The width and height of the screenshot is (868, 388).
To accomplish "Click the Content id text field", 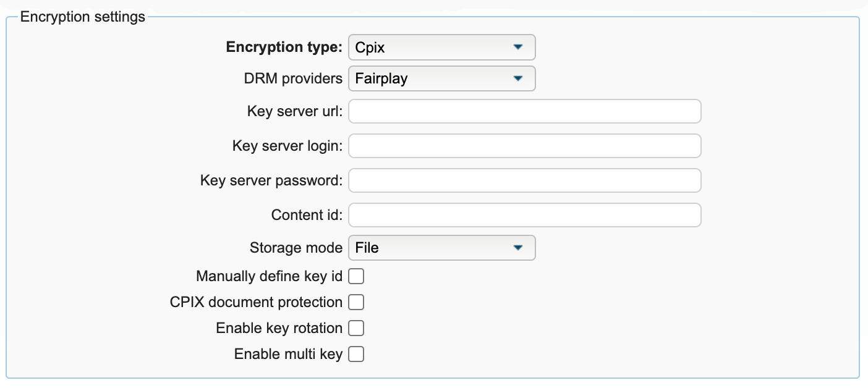I will (x=524, y=215).
